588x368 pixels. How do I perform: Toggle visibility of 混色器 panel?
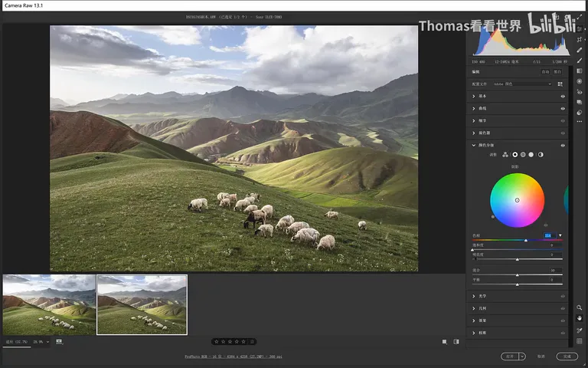click(563, 133)
